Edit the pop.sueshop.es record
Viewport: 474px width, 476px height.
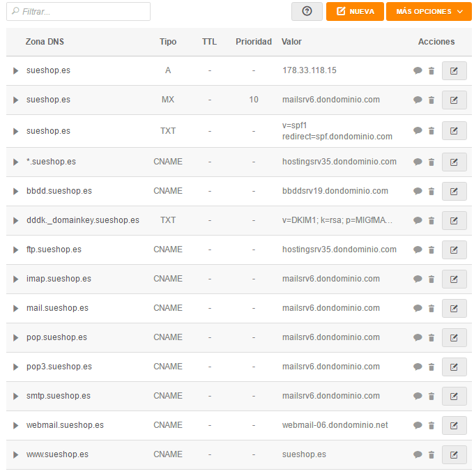(454, 338)
